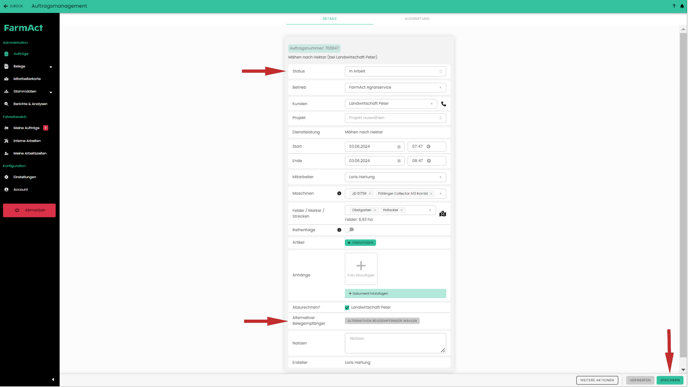The width and height of the screenshot is (688, 387).
Task: Open Berichte & Analysen in the sidebar
Action: [x=30, y=104]
